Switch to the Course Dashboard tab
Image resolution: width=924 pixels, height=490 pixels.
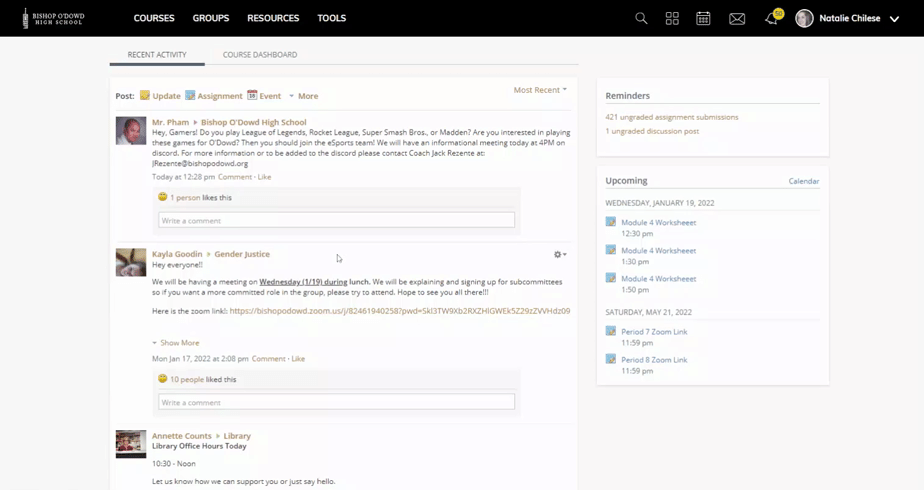(260, 55)
